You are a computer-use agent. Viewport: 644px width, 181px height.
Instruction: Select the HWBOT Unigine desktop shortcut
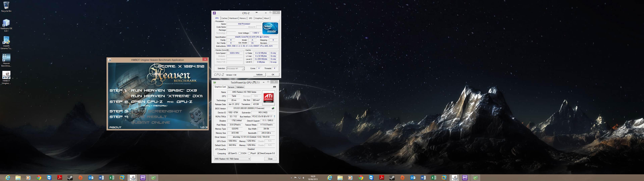[x=6, y=78]
